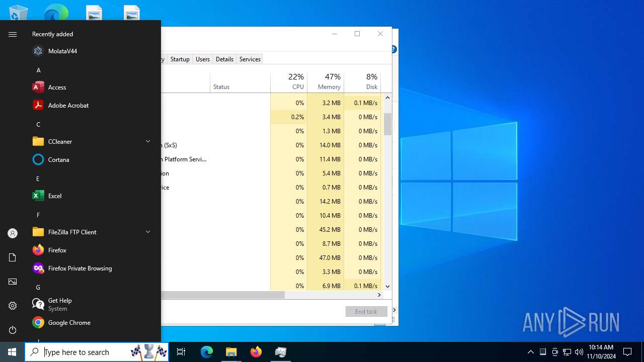
Task: Open the volume control in system tray
Action: tap(579, 352)
